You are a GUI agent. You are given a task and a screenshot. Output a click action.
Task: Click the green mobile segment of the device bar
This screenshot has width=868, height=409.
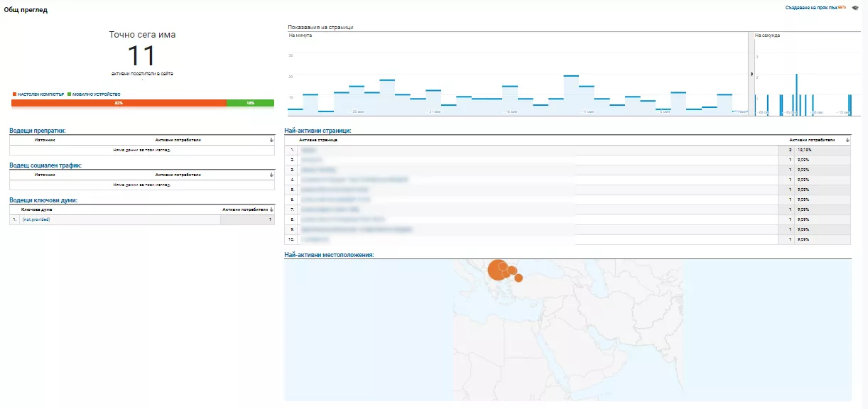tap(250, 103)
